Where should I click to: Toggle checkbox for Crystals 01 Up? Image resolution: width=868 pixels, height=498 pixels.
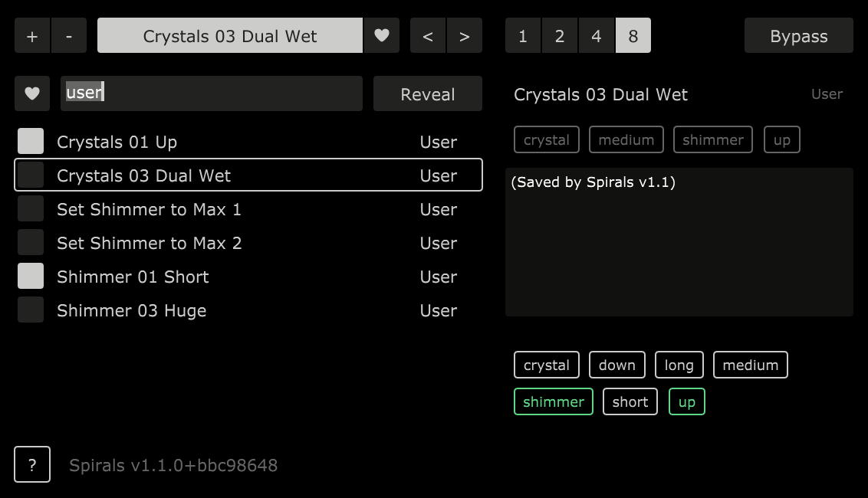31,142
